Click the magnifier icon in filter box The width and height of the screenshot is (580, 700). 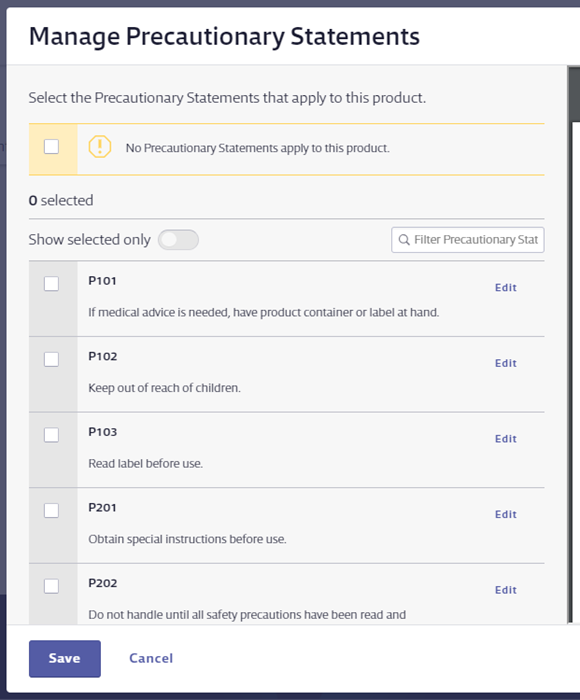coord(404,240)
